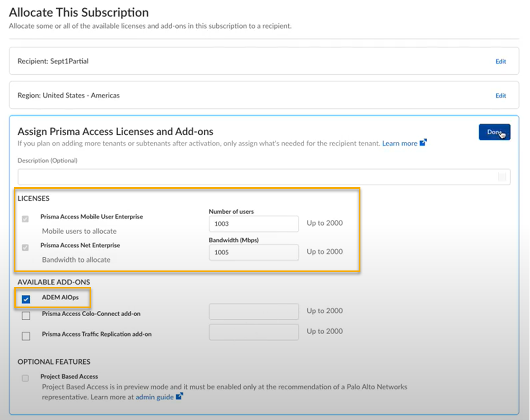The width and height of the screenshot is (530, 420).
Task: Click the Number of users field
Action: coord(254,224)
